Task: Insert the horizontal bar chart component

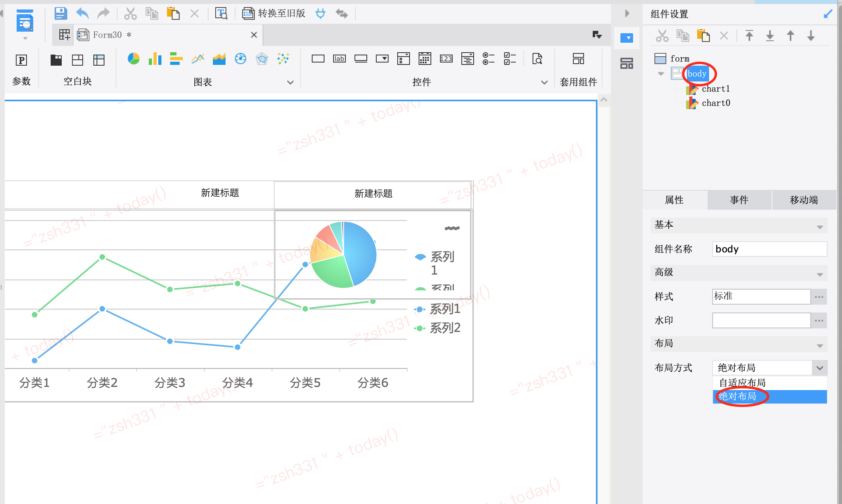Action: pyautogui.click(x=176, y=59)
